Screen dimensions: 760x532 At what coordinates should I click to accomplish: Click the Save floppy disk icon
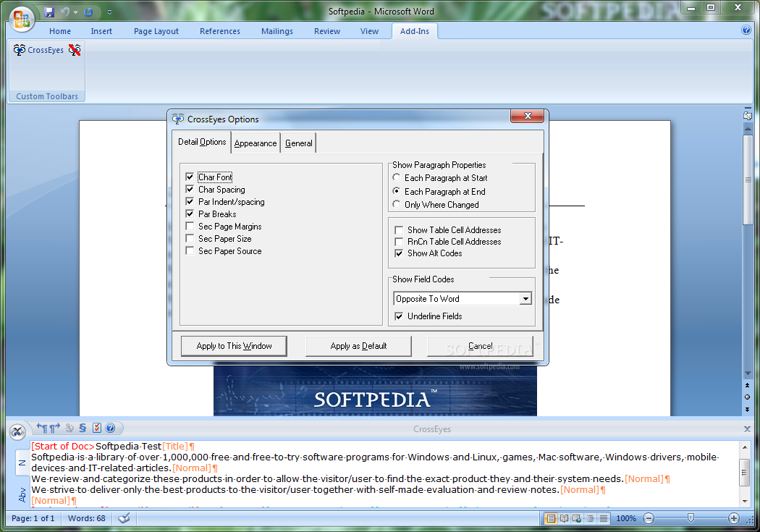(x=49, y=12)
